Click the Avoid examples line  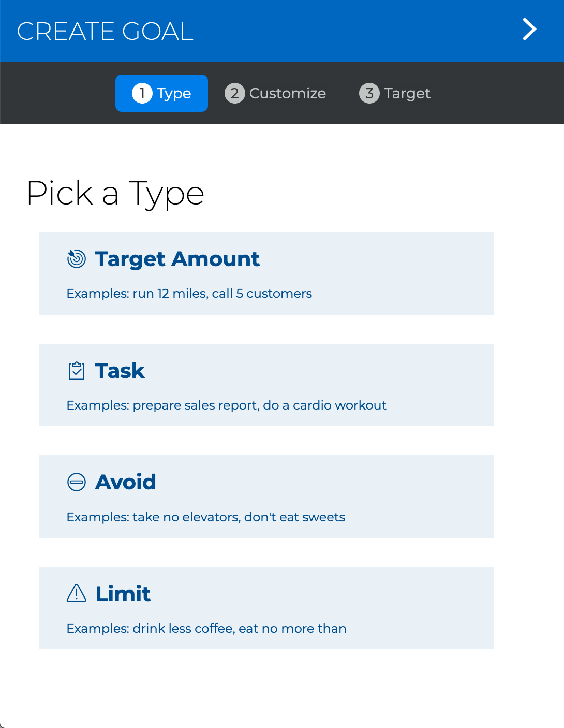(x=205, y=517)
